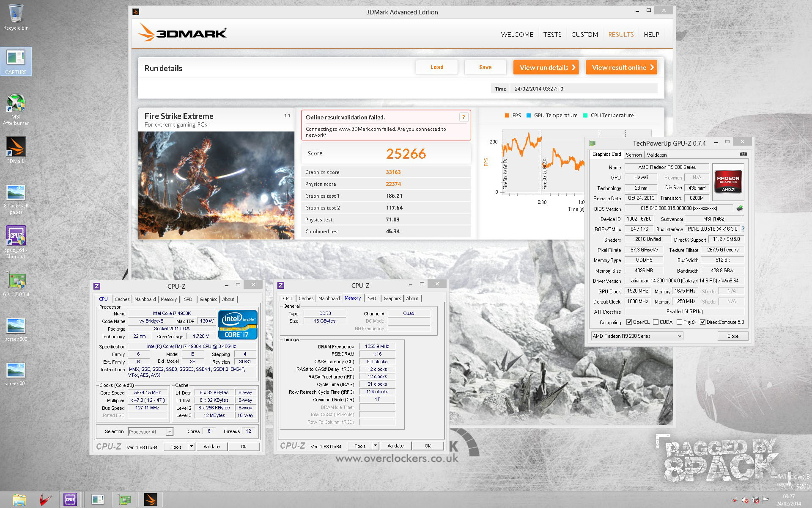Click the Bus Interface question mark icon

pos(743,229)
